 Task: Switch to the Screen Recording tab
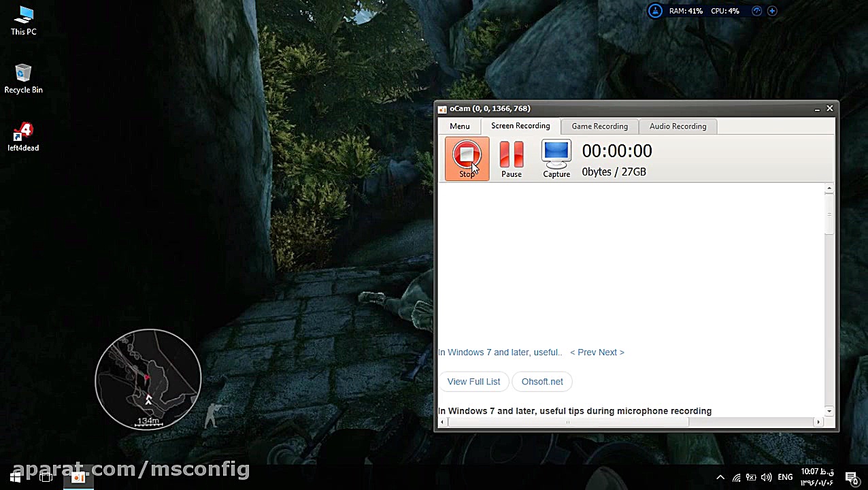(x=520, y=126)
